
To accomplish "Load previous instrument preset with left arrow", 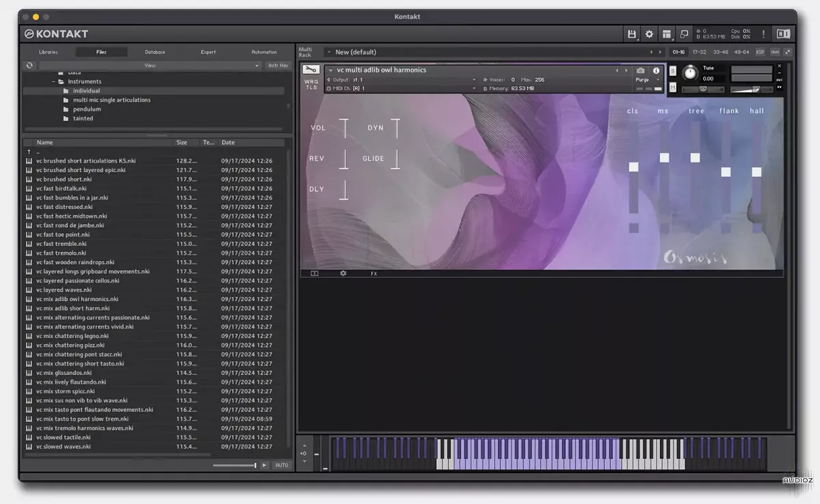I will click(617, 70).
